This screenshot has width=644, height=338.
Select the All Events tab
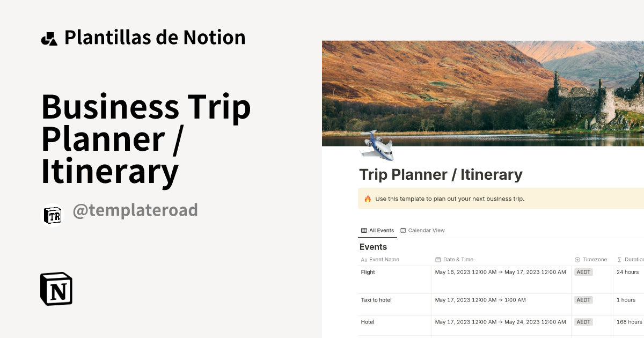pos(377,230)
